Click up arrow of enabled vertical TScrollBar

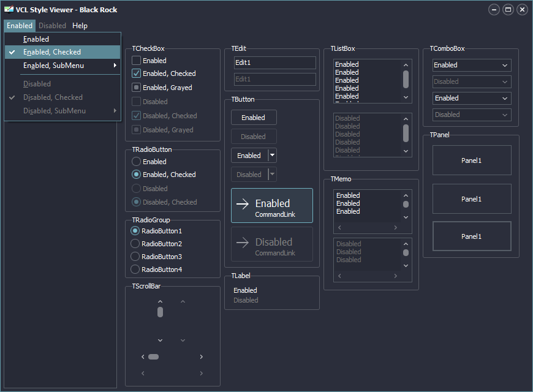pos(160,301)
